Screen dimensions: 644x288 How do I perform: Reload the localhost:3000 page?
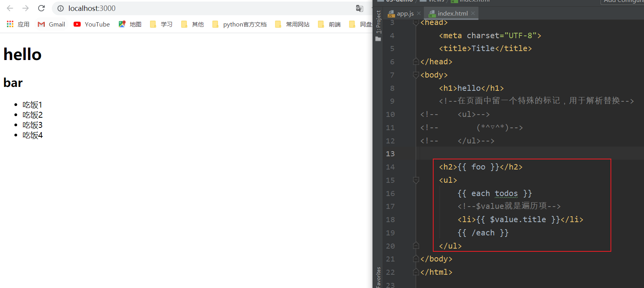[x=41, y=8]
